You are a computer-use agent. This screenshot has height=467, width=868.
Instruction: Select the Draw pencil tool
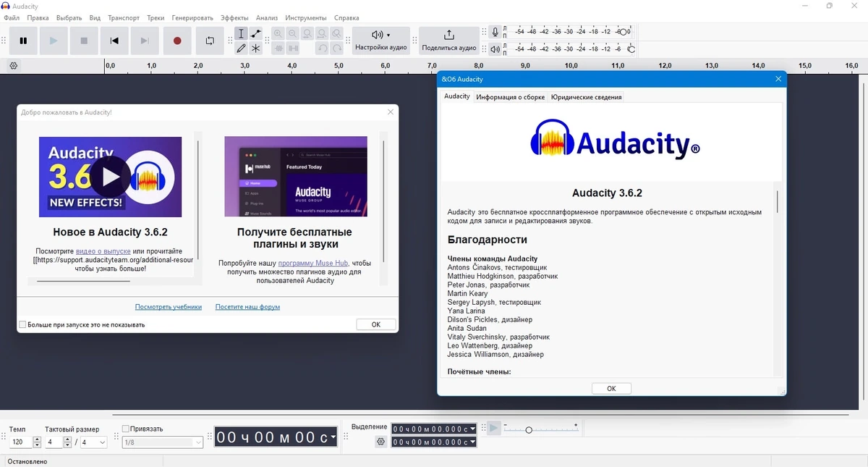242,49
